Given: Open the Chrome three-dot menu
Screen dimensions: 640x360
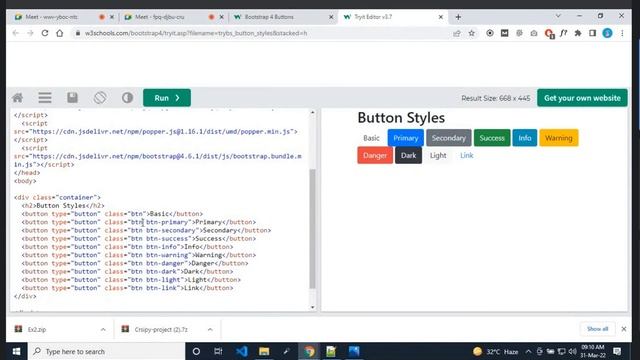Looking at the screenshot, I should [622, 33].
